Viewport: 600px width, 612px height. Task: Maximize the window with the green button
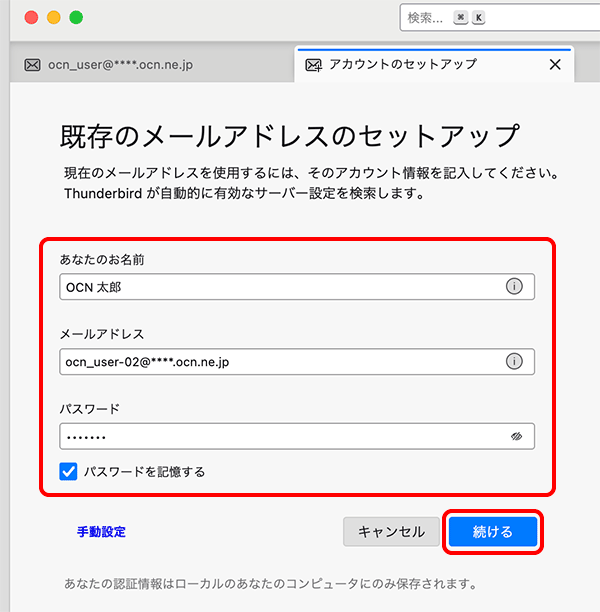[76, 18]
